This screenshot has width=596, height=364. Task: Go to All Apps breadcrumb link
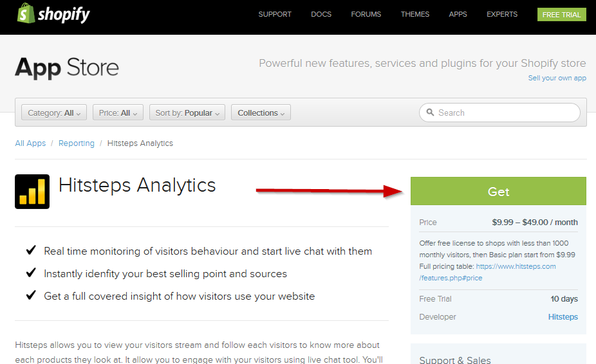pos(30,143)
